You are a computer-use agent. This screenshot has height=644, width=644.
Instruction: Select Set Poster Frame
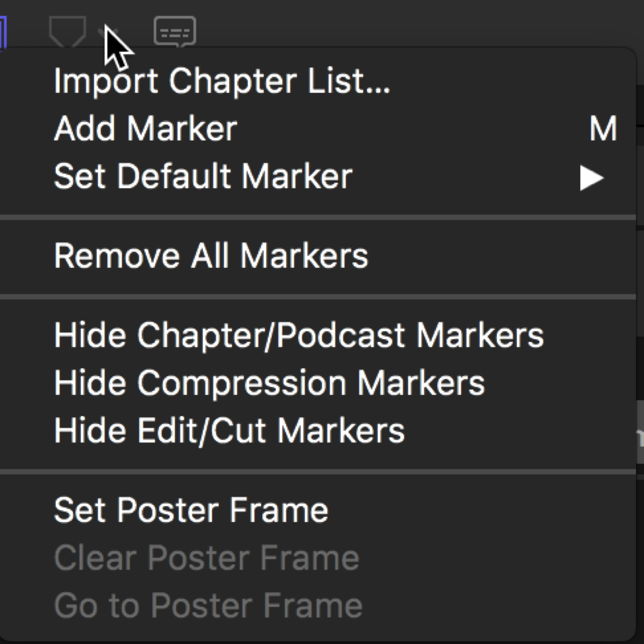(x=191, y=510)
